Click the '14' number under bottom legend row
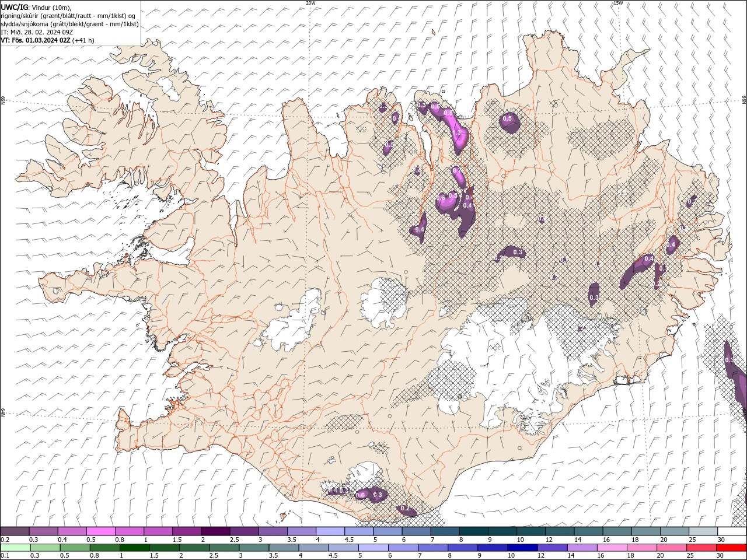The width and height of the screenshot is (747, 560). (571, 556)
